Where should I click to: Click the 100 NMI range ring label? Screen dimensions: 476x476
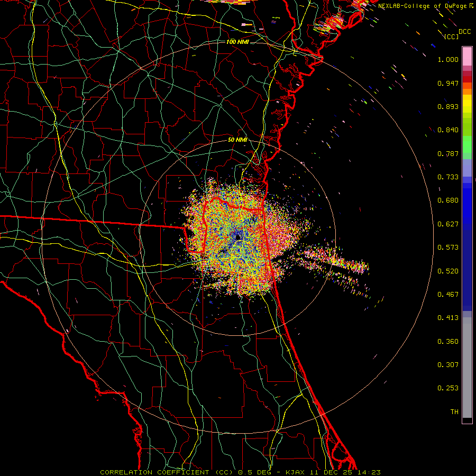237,42
